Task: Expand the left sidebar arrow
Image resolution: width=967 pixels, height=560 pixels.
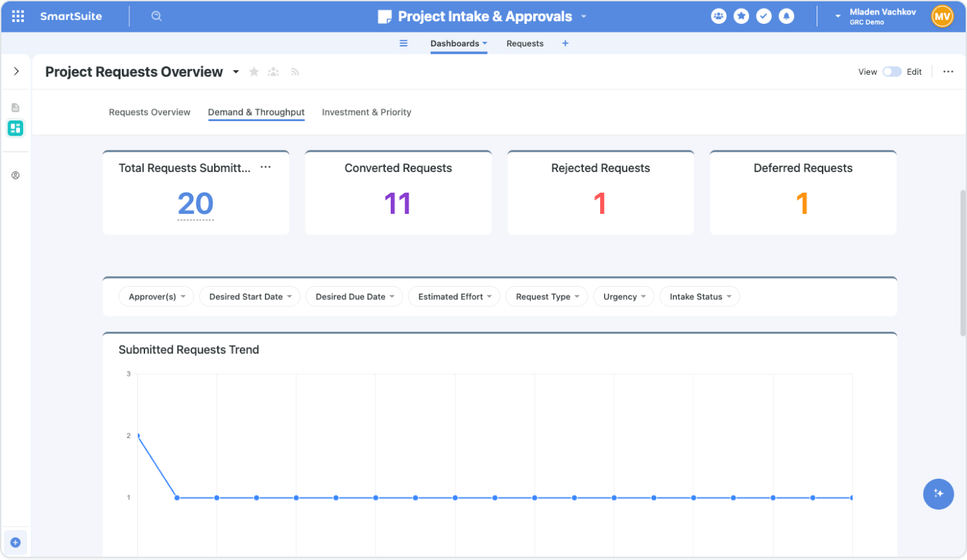Action: click(x=17, y=71)
